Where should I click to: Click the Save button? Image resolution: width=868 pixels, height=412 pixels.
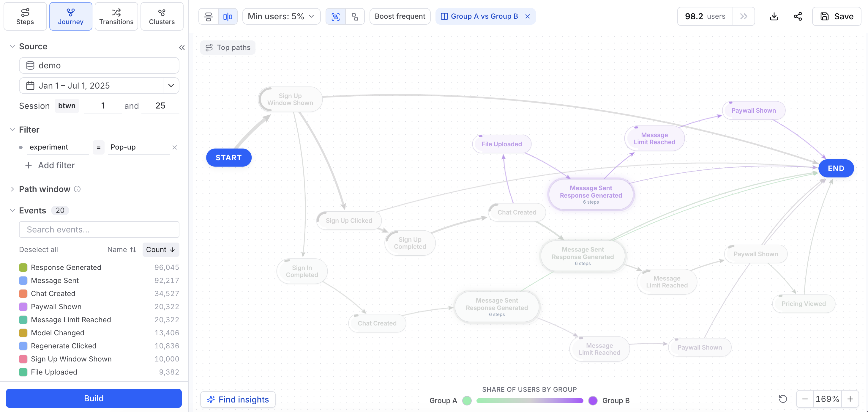click(837, 17)
